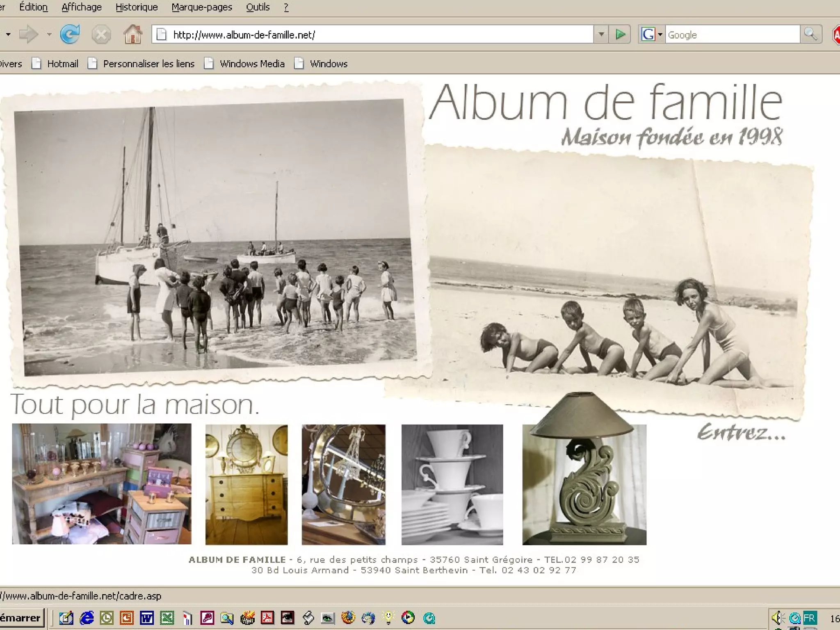Click the Reload page icon
The image size is (840, 630).
point(70,34)
